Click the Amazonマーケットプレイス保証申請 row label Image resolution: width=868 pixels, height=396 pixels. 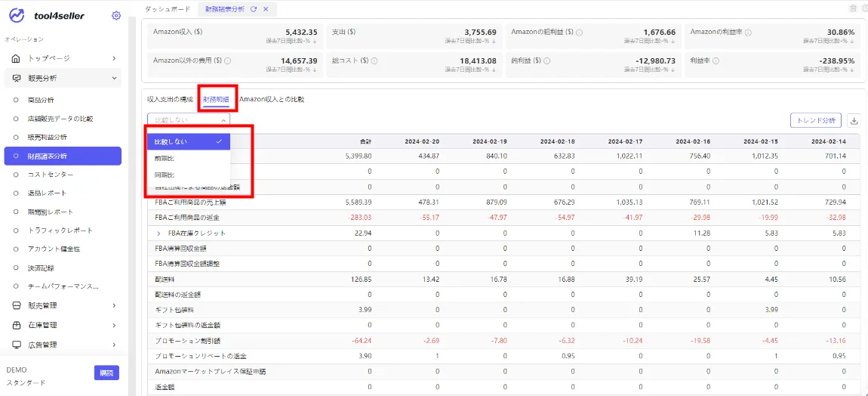click(211, 370)
